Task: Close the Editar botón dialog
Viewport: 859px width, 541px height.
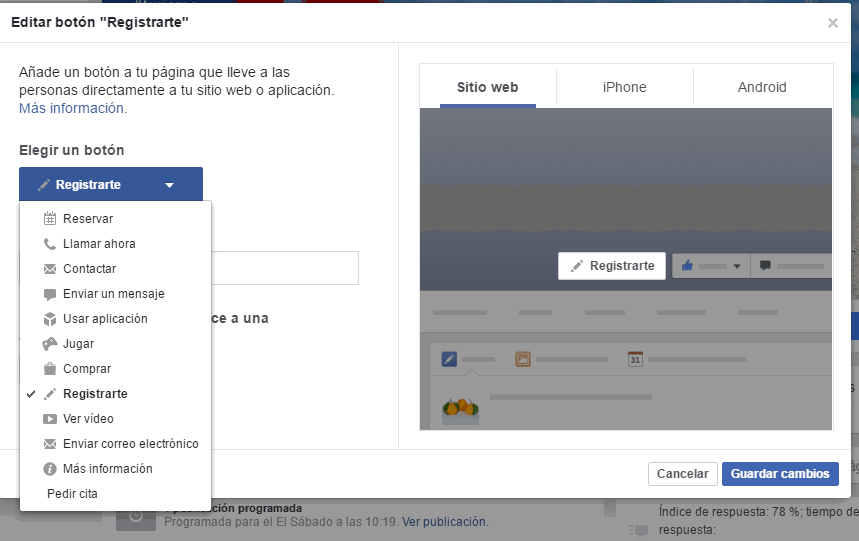Action: (833, 23)
